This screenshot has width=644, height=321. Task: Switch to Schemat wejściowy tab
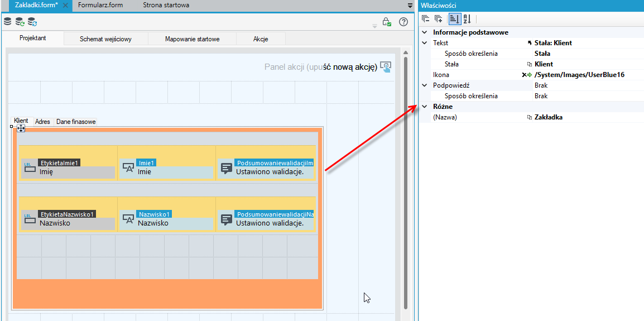point(106,39)
